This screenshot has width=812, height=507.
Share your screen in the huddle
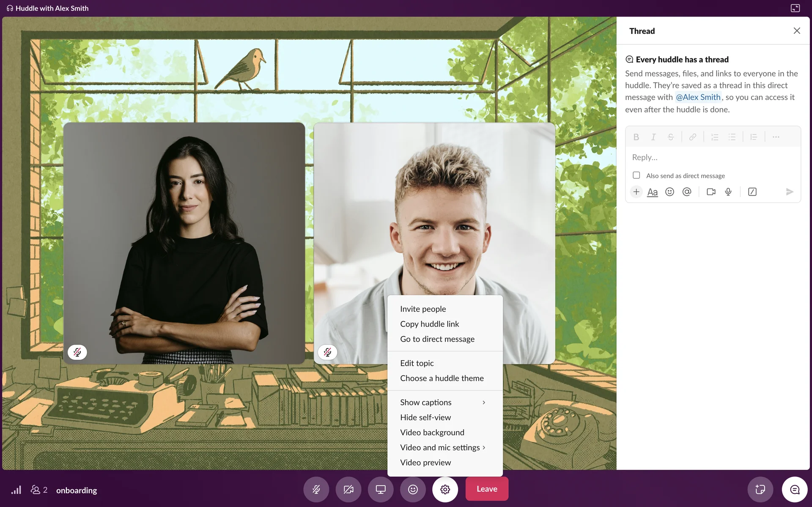[381, 489]
